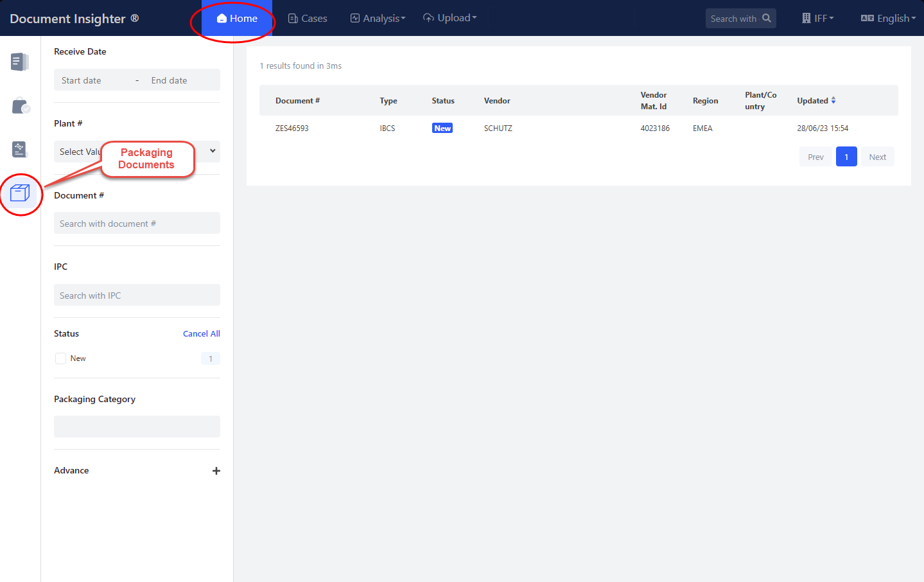Image resolution: width=924 pixels, height=582 pixels.
Task: Expand the Analysis dropdown menu
Action: click(378, 19)
